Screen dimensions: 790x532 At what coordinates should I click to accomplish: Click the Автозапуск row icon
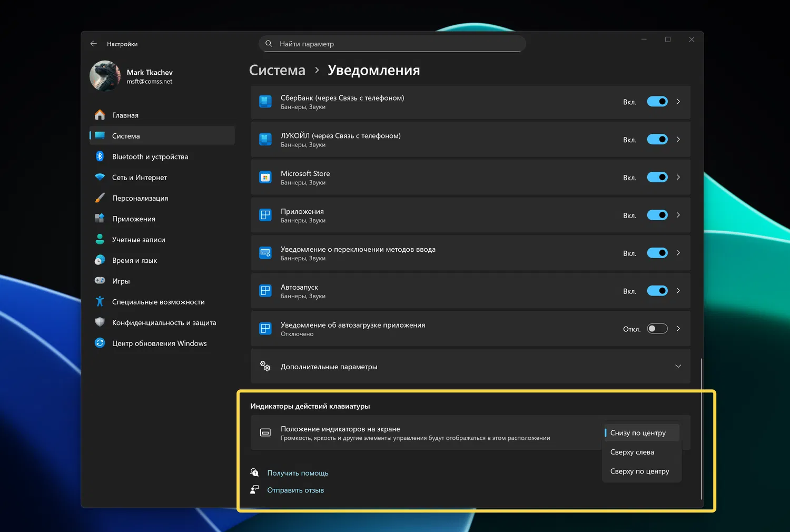point(265,291)
